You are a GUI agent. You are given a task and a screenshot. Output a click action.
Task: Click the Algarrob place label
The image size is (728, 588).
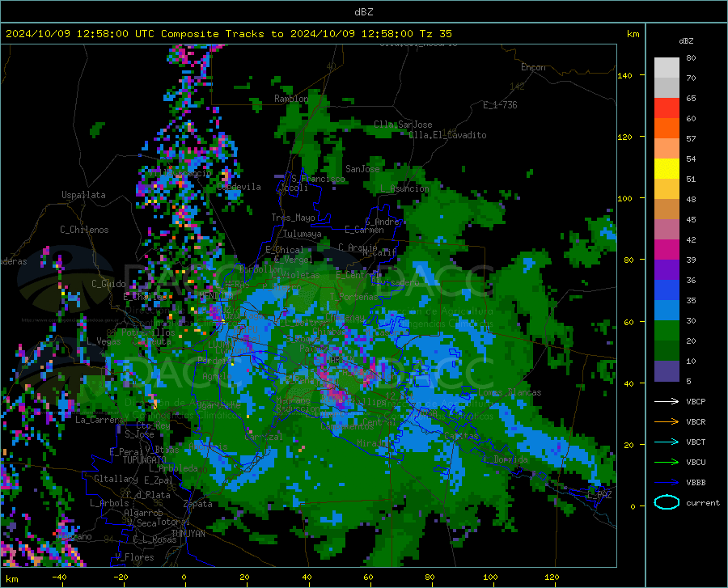[143, 513]
